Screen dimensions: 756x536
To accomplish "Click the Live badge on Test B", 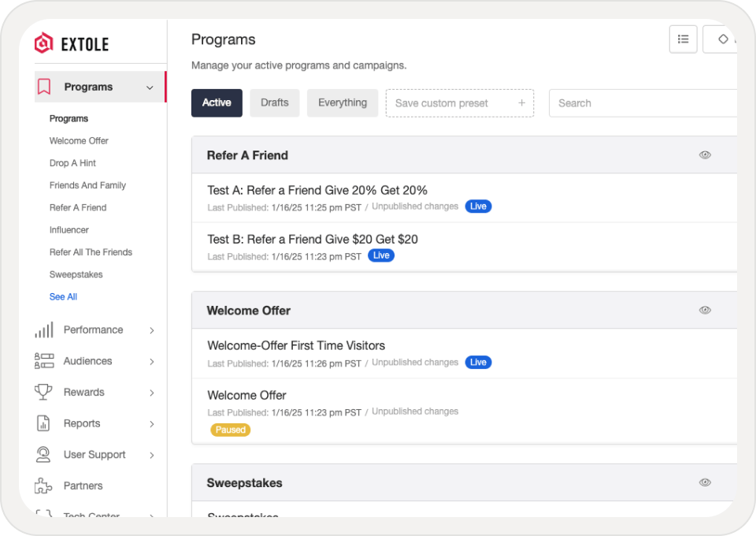I will tap(381, 255).
